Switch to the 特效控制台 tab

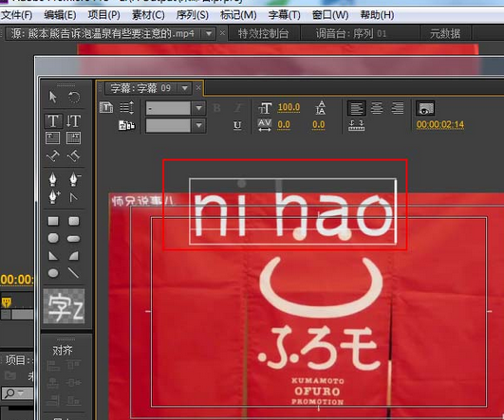263,33
